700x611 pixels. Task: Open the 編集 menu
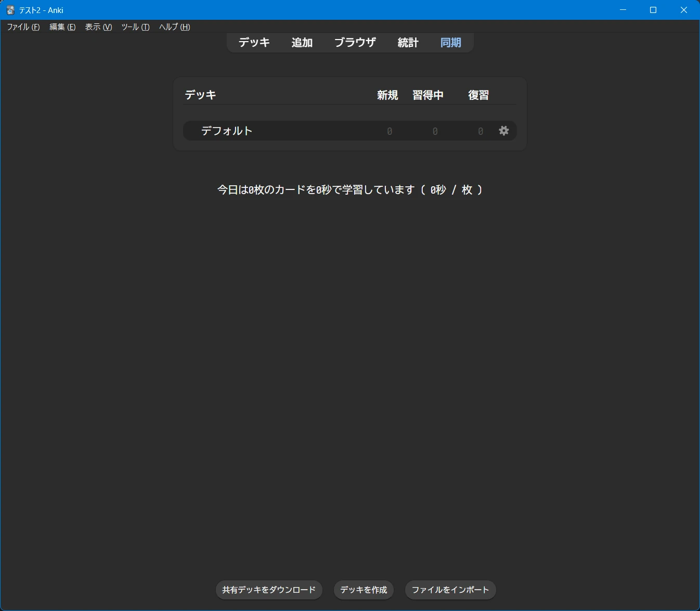click(62, 27)
